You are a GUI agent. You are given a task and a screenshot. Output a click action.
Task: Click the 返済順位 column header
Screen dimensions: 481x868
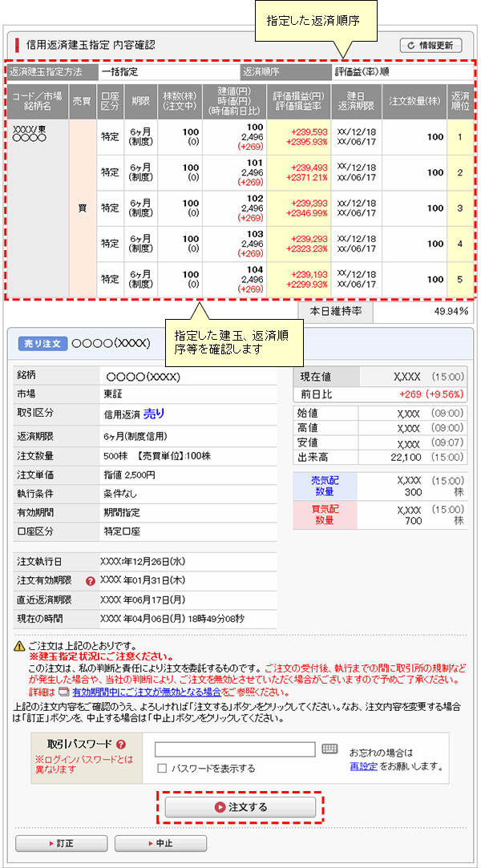[460, 101]
